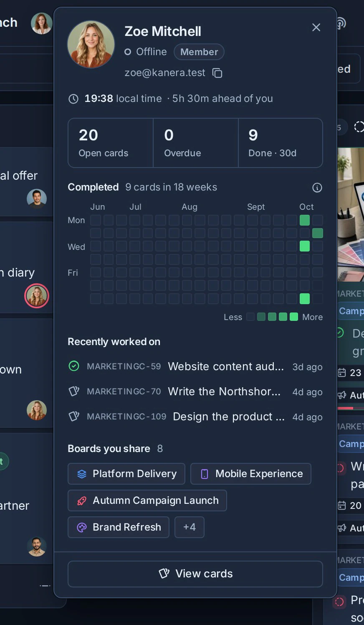The width and height of the screenshot is (364, 625).
Task: Click the cards icon beside MARKETINGC-109
Action: click(74, 417)
